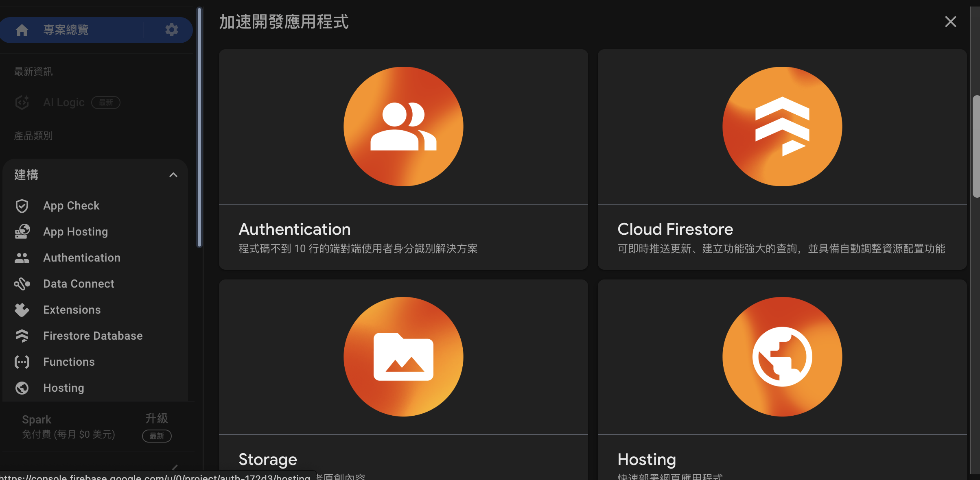Click the Cloud Firestore card description text
The width and height of the screenshot is (980, 480).
781,249
